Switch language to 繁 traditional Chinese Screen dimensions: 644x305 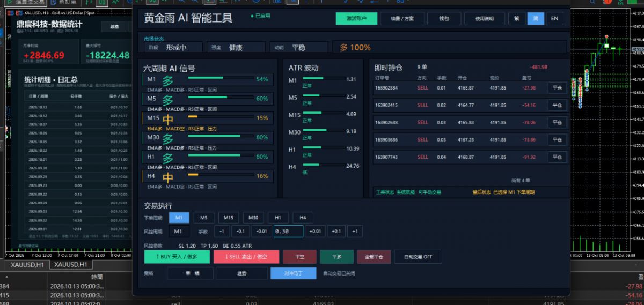[x=516, y=18]
